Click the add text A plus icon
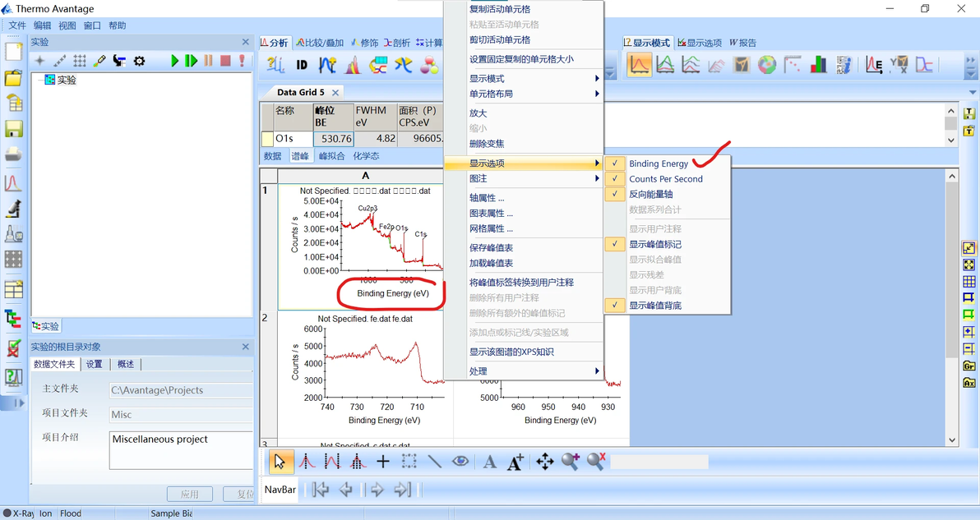 [515, 462]
